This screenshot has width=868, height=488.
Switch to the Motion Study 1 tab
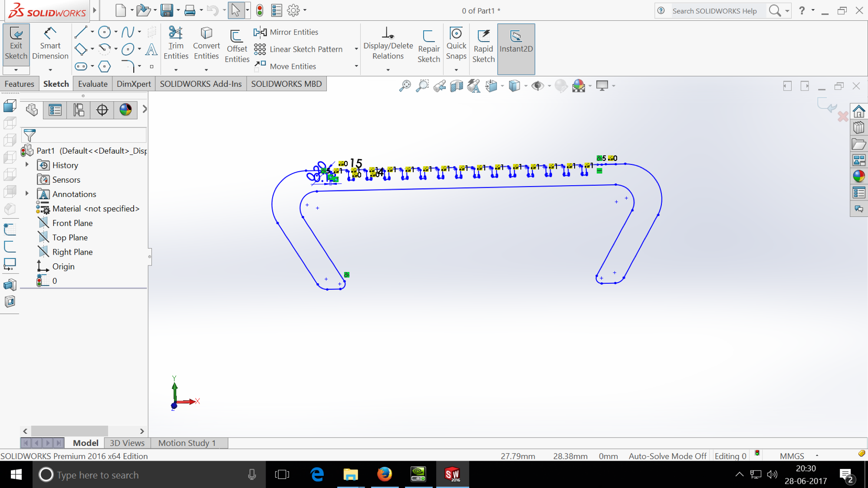[187, 443]
